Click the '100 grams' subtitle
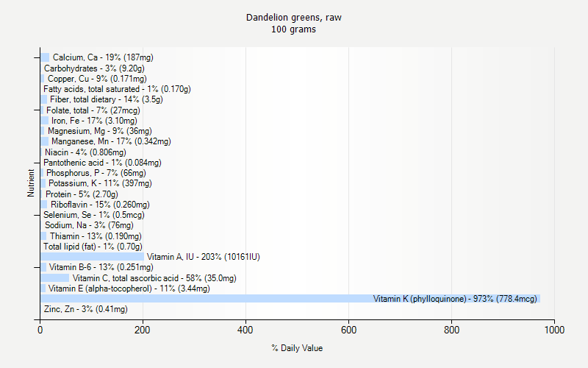The image size is (588, 368). 293,29
